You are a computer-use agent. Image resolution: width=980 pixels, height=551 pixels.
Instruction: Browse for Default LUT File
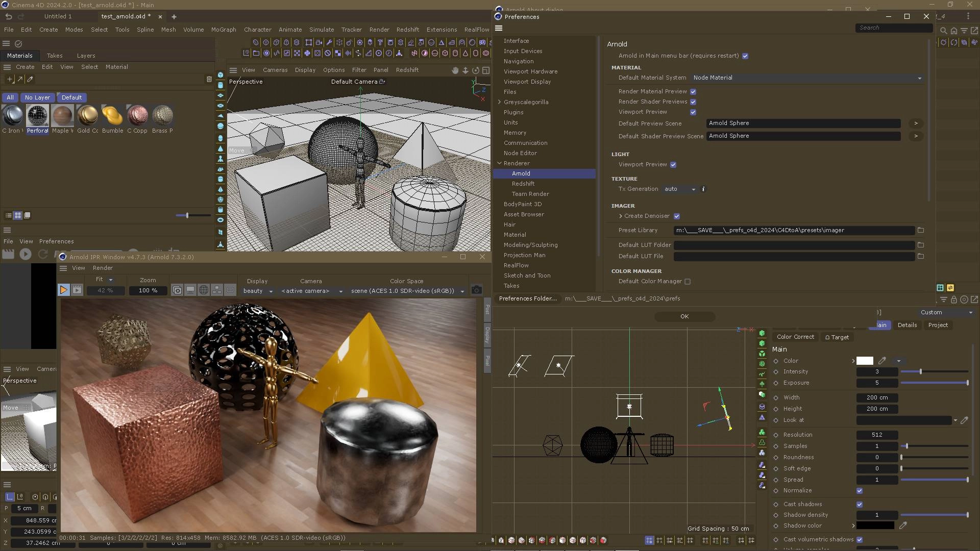(x=921, y=256)
